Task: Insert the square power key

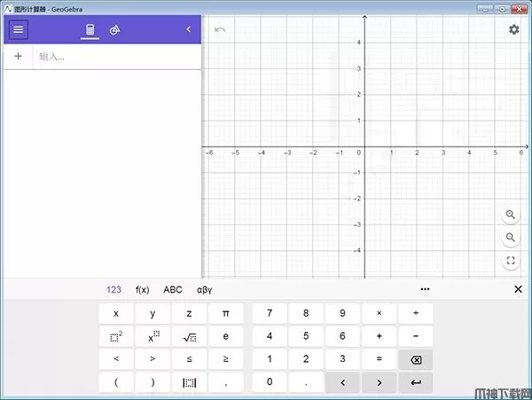Action: pyautogui.click(x=116, y=336)
